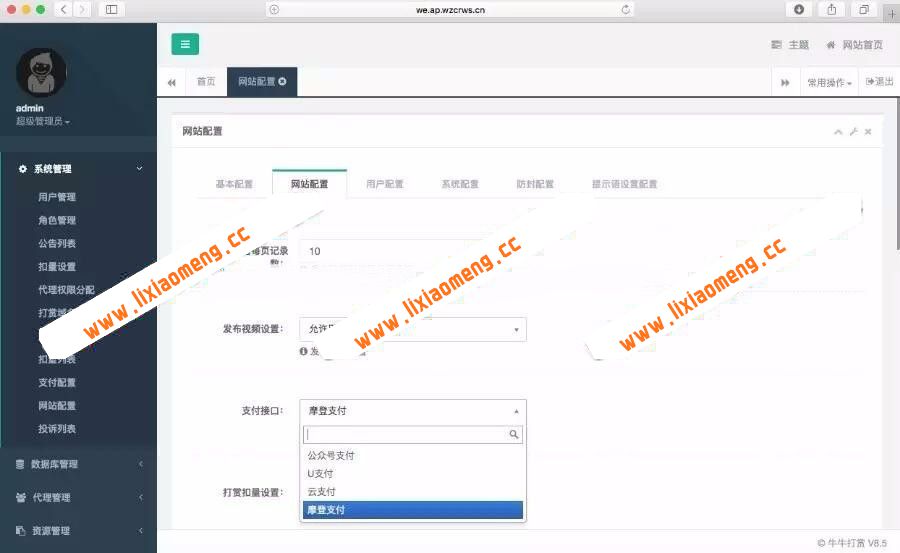
Task: Reload the page with the refresh icon
Action: [626, 9]
